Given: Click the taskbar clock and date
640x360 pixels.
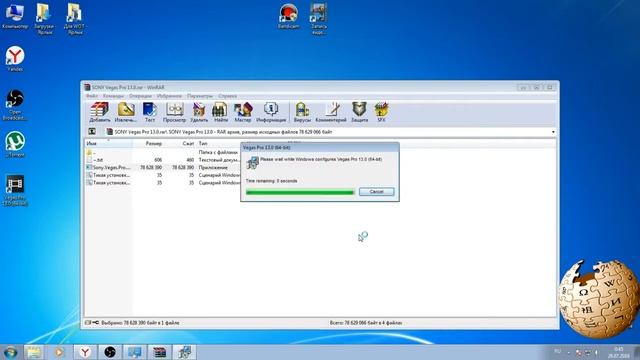Looking at the screenshot, I should click(619, 353).
